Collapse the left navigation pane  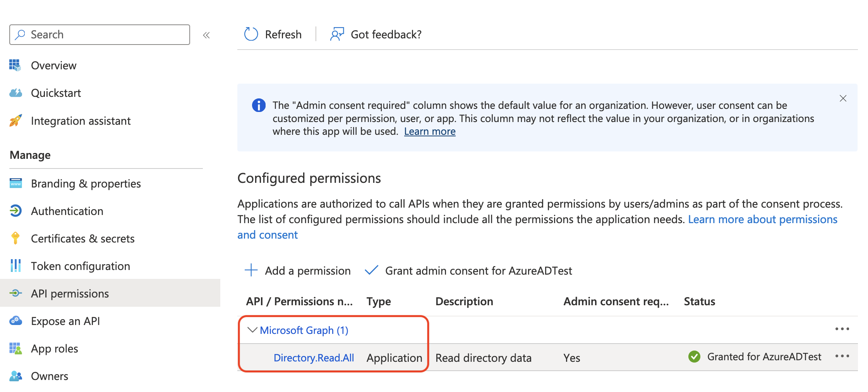pos(207,35)
